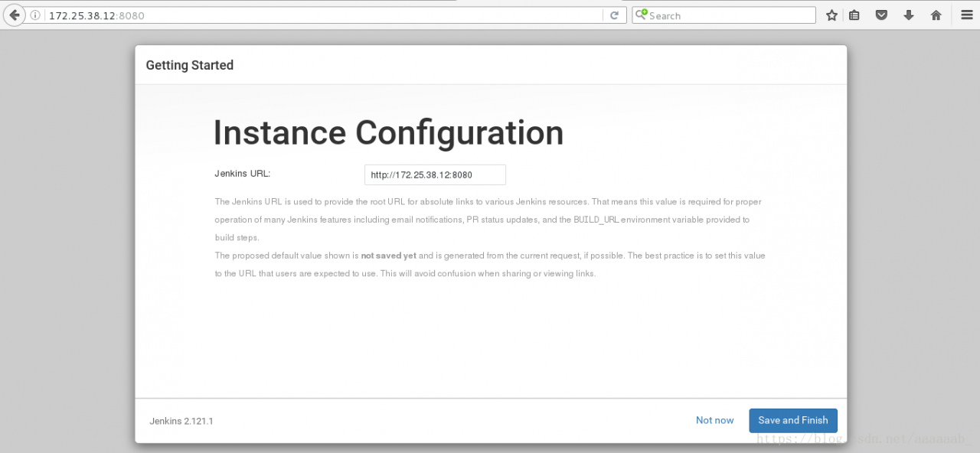980x453 pixels.
Task: Click the Jenkins URL: label
Action: (242, 174)
